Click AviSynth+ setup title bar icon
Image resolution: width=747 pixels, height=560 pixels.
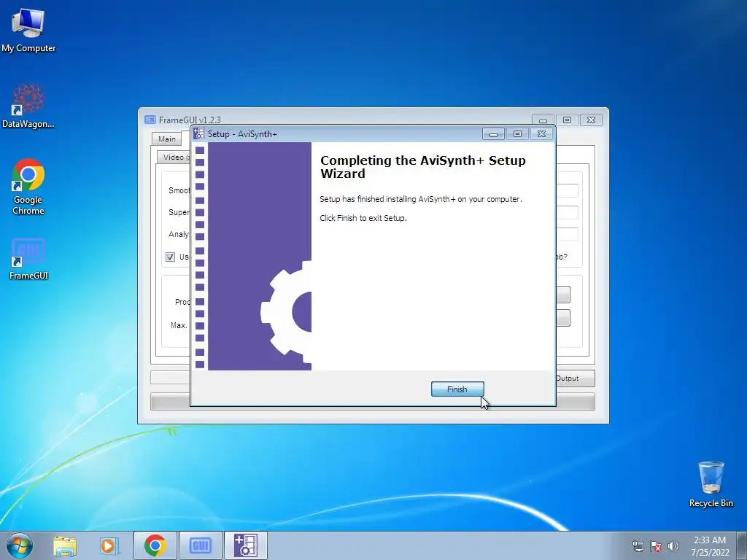pos(198,134)
